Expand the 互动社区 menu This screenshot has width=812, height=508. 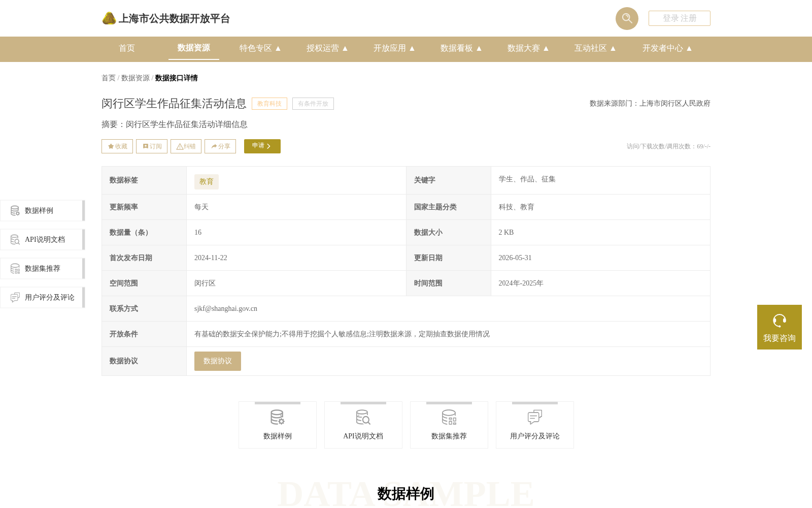(x=595, y=48)
